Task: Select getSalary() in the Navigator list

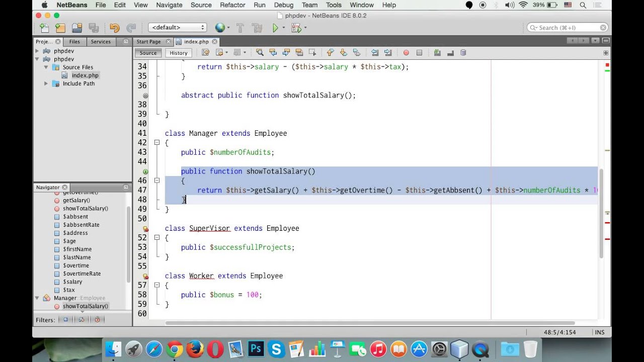Action: 76,200
